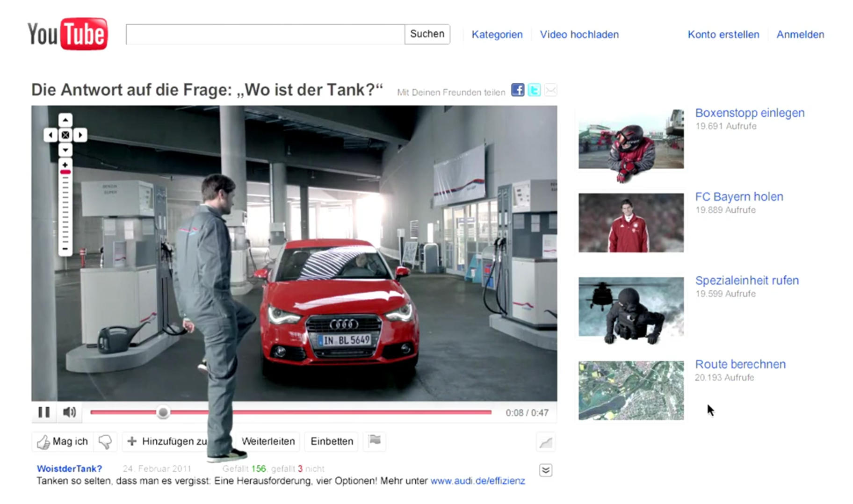The height and width of the screenshot is (504, 853).
Task: Click the 0:08 / 0:47 time display
Action: [527, 413]
